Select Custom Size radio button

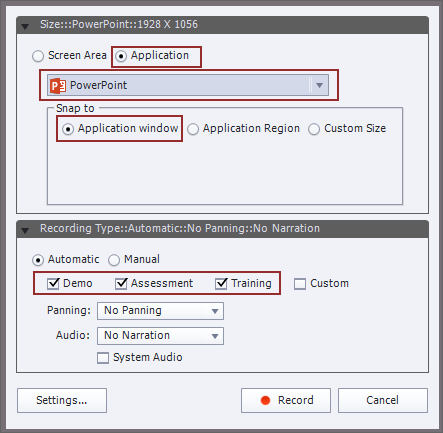point(314,129)
